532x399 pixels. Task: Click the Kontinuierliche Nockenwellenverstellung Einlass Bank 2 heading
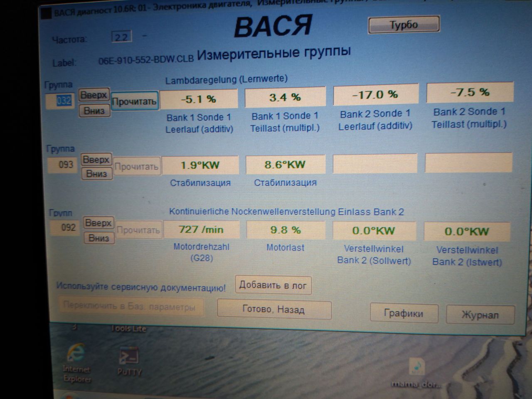(286, 212)
